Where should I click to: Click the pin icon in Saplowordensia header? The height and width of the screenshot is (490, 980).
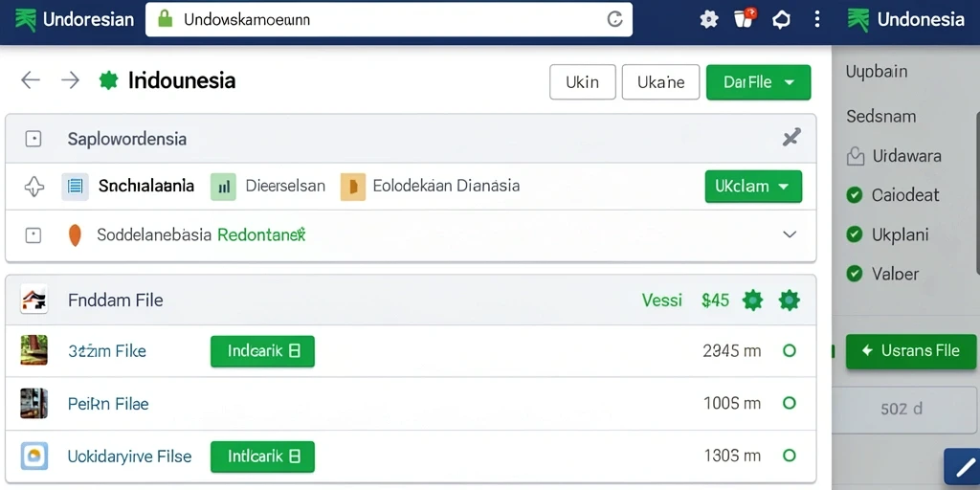pos(791,138)
